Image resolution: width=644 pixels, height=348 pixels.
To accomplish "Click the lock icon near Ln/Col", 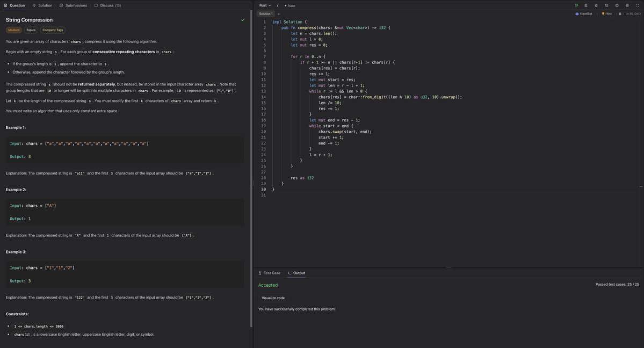I will (620, 13).
